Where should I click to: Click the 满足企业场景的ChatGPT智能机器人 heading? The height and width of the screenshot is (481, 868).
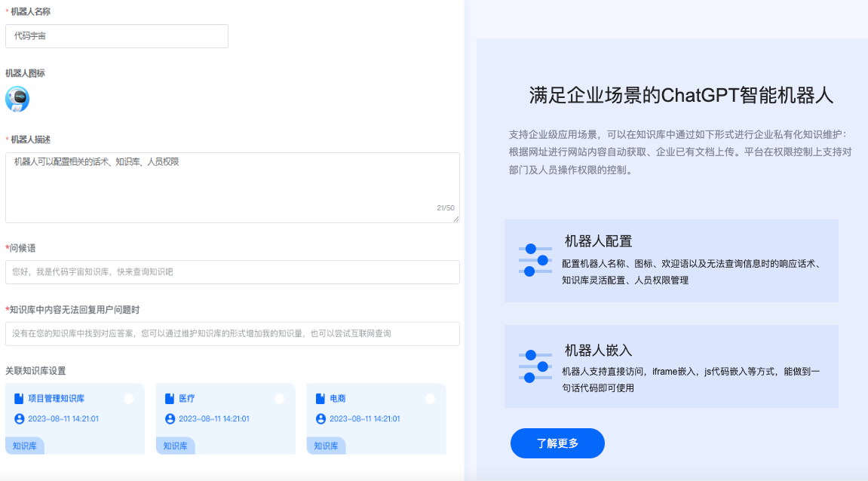point(681,95)
